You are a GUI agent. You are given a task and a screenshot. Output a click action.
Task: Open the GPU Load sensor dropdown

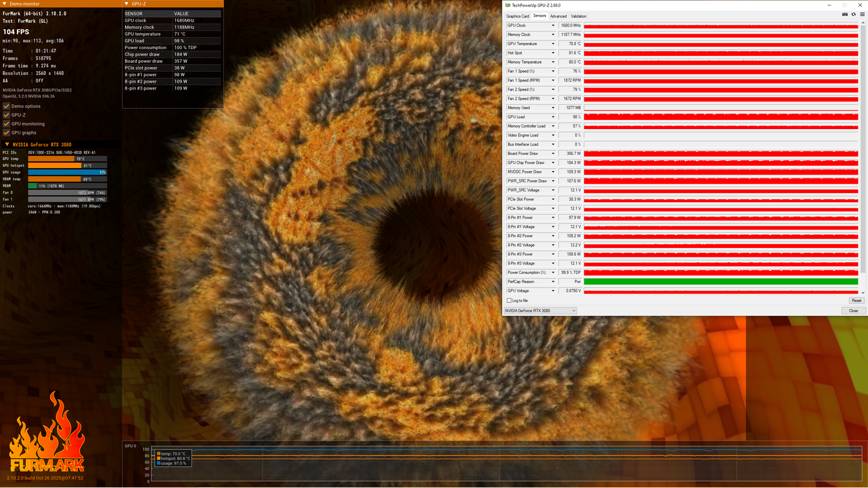[x=553, y=117]
